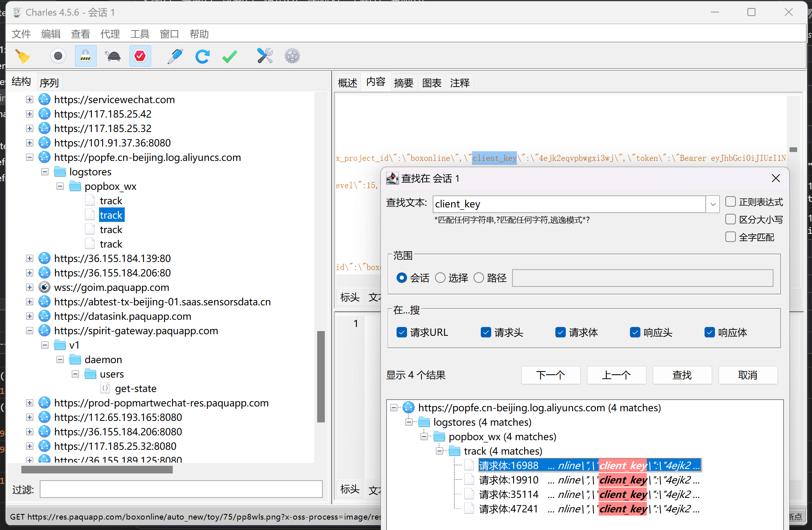Switch to the 图表 tab
The height and width of the screenshot is (530, 812).
pyautogui.click(x=432, y=83)
